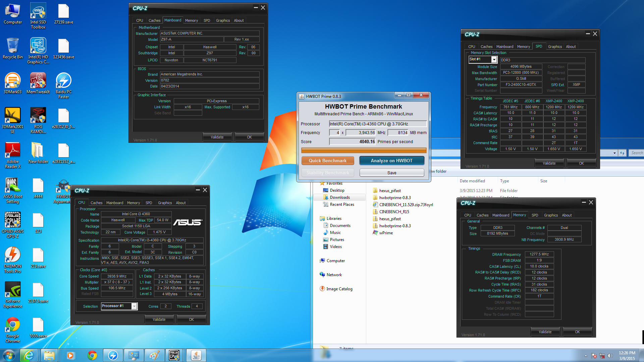This screenshot has height=362, width=644.
Task: Click the Processor name field in HWBOT Prime
Action: pos(378,124)
